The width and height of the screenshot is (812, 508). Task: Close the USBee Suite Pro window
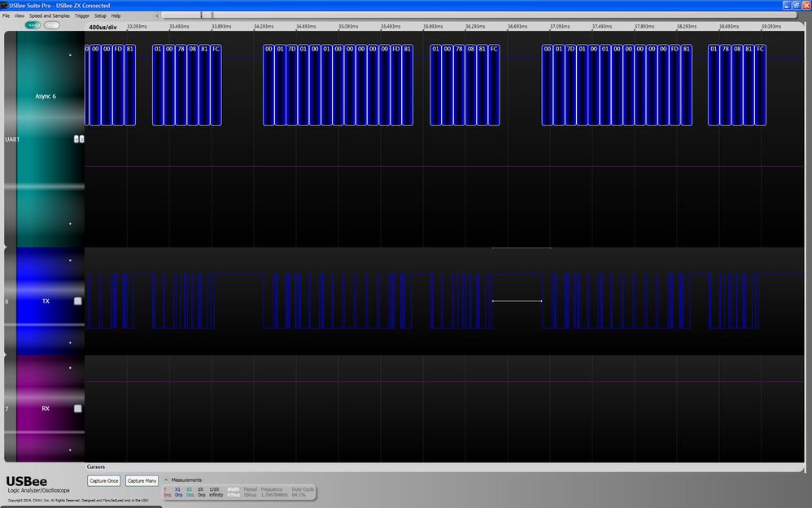click(806, 5)
